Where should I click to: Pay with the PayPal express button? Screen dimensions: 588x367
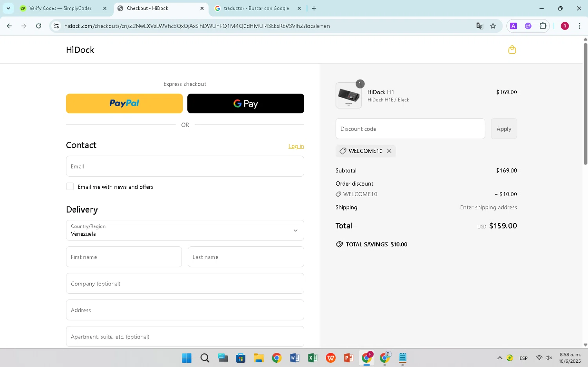pos(124,103)
